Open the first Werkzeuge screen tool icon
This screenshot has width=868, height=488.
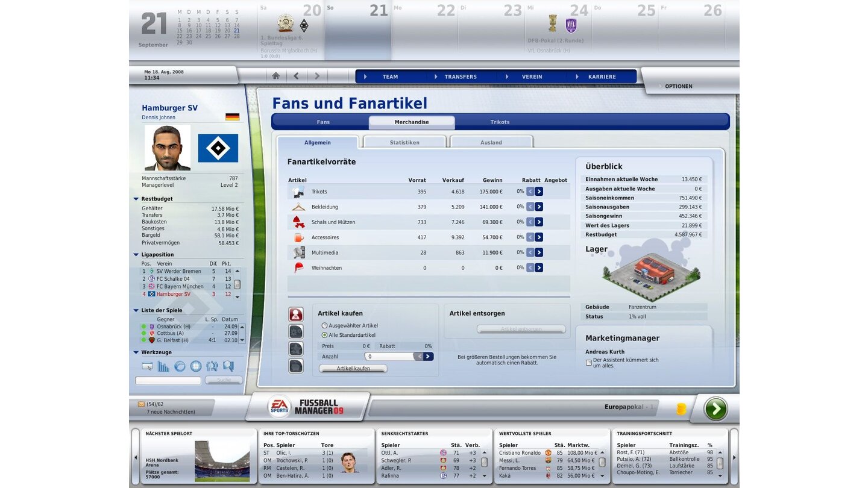[147, 366]
